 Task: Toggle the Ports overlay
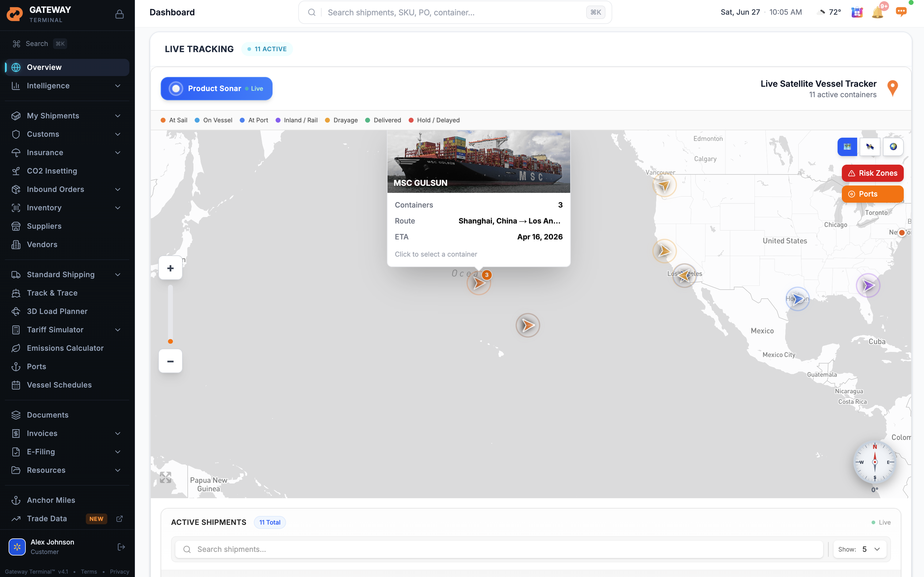[x=872, y=194]
